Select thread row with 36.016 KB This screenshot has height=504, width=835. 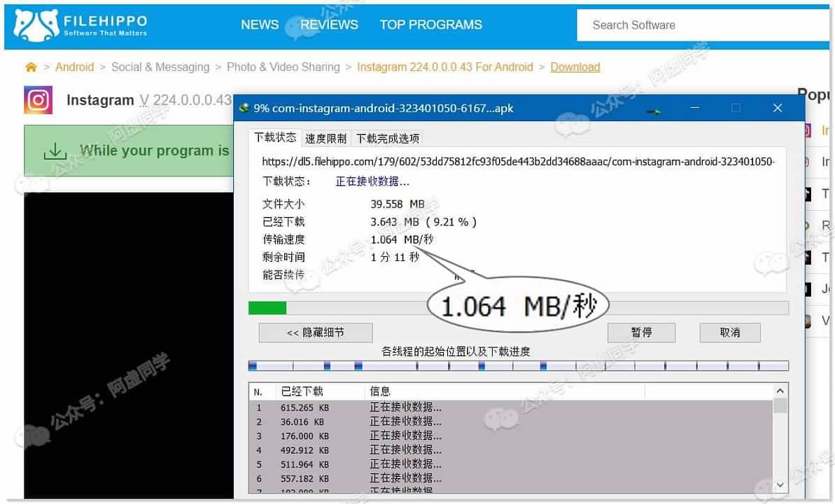(511, 422)
